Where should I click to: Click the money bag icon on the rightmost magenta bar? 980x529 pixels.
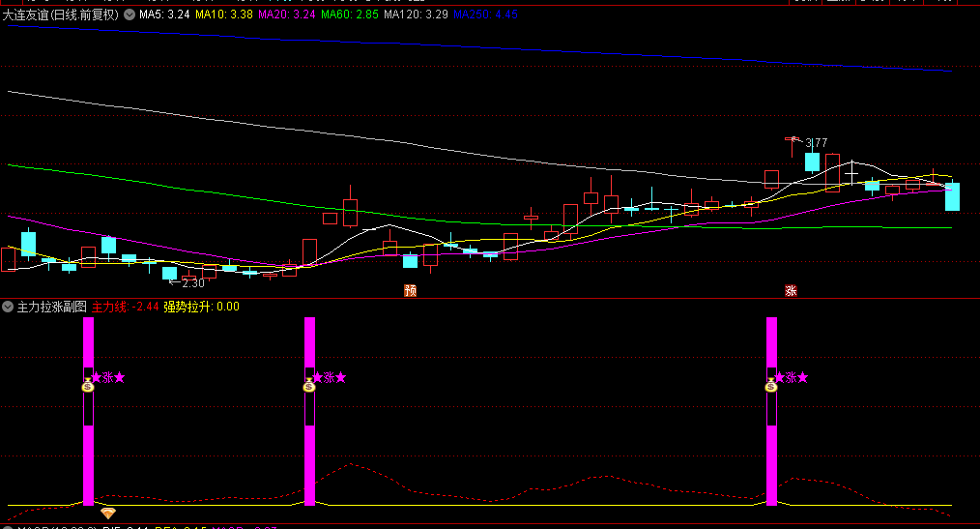point(770,385)
